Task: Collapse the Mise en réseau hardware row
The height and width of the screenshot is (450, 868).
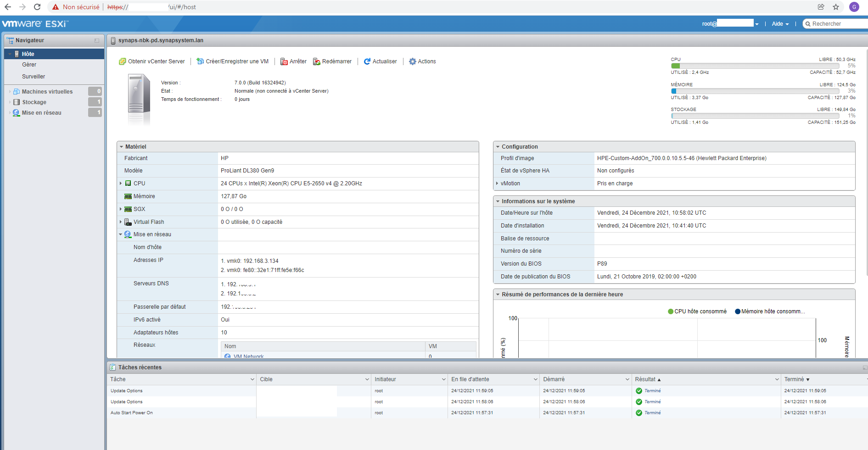Action: pyautogui.click(x=121, y=234)
